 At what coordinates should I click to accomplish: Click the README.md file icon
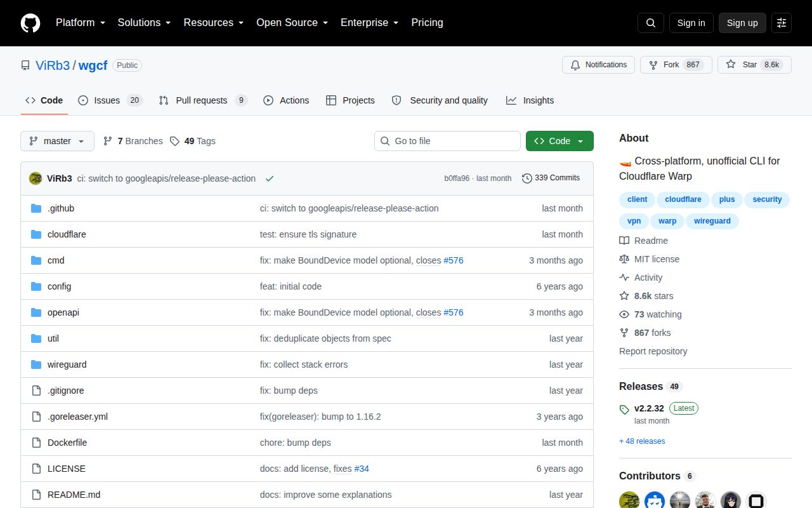tap(36, 495)
